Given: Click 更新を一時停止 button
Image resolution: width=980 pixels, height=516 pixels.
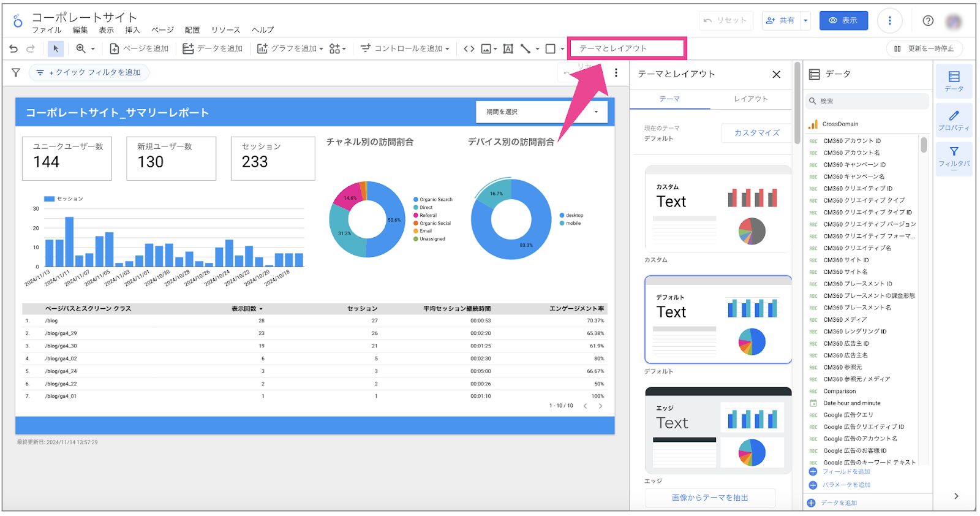Looking at the screenshot, I should pos(924,48).
